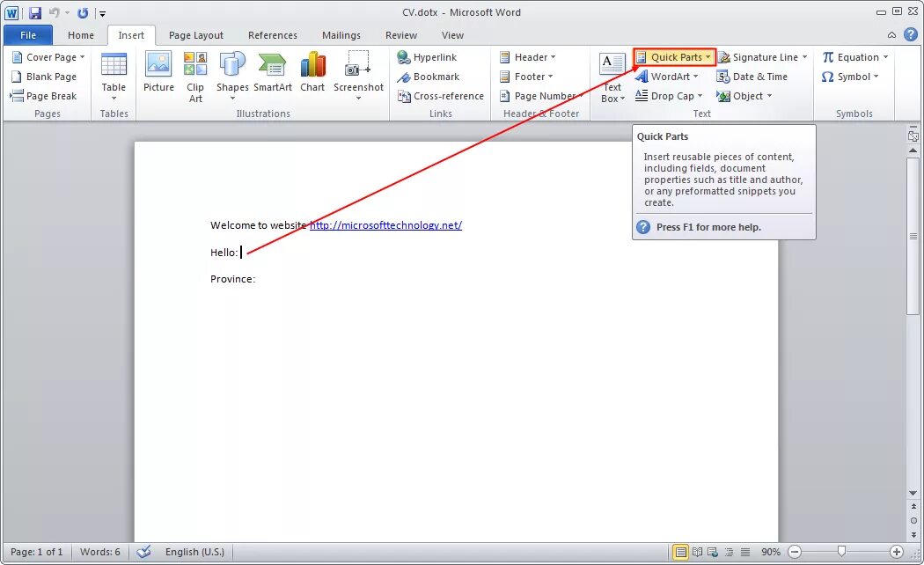924x565 pixels.
Task: Toggle the ruler view button above scrollbar
Action: pyautogui.click(x=913, y=136)
